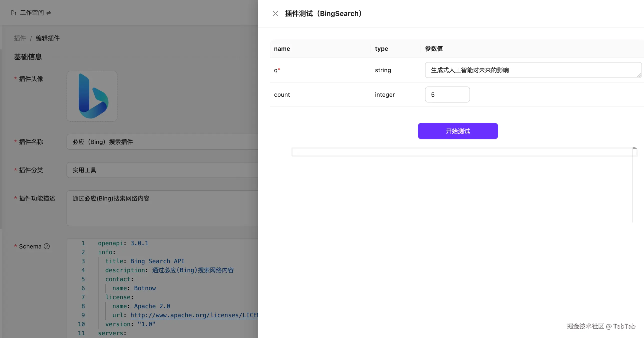The height and width of the screenshot is (338, 644).
Task: Click the 插件名称 input field
Action: (x=162, y=142)
